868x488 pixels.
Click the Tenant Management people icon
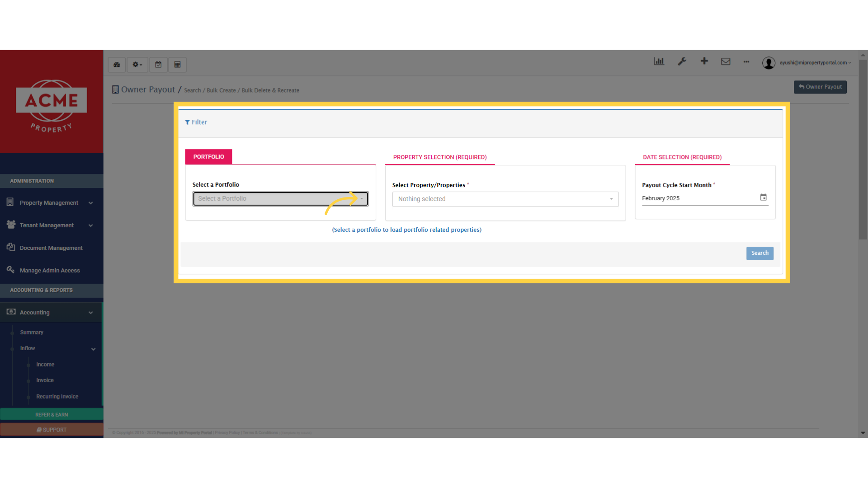(11, 225)
